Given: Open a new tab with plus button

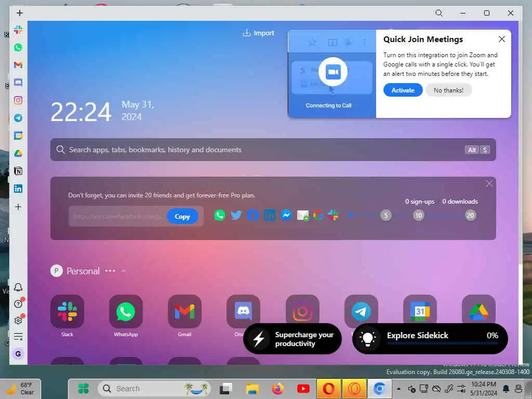Looking at the screenshot, I should 20,13.
